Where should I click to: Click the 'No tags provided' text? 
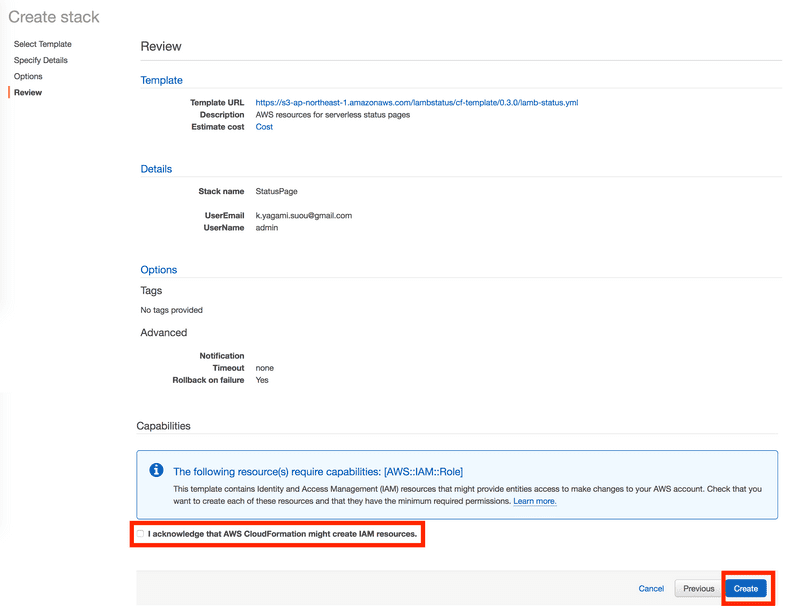[x=171, y=310]
